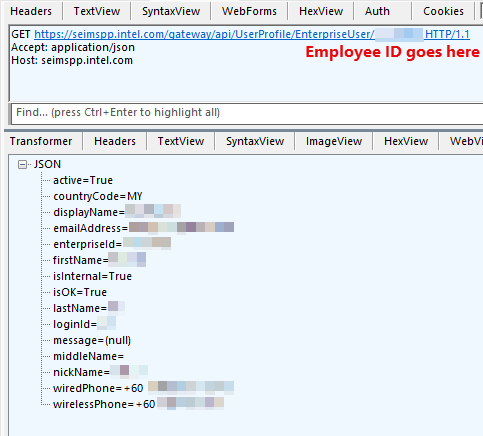Select the isOK=True node

click(80, 292)
